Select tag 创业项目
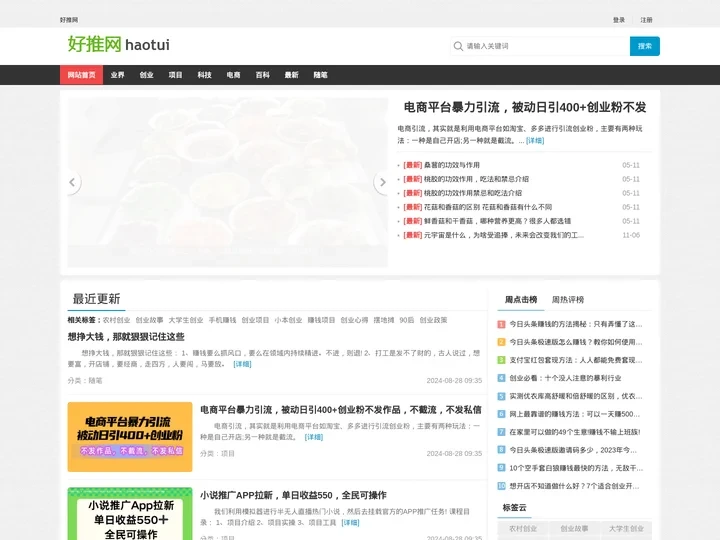Image resolution: width=720 pixels, height=540 pixels. (255, 320)
